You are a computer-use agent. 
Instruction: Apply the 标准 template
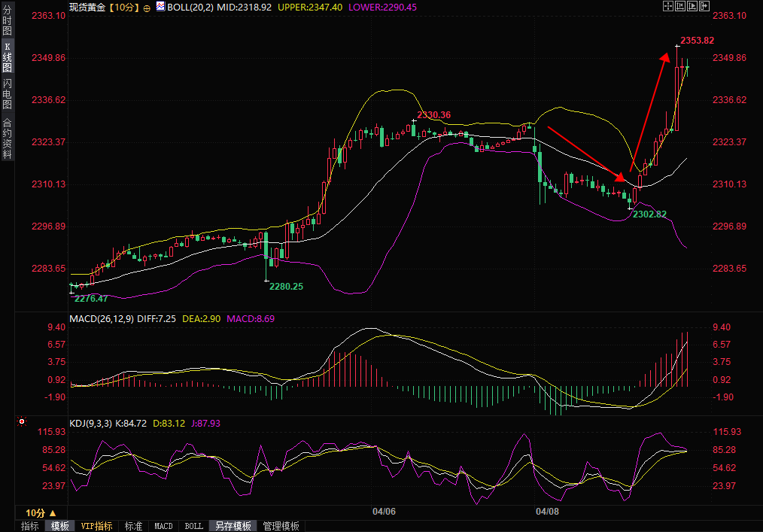[x=133, y=526]
